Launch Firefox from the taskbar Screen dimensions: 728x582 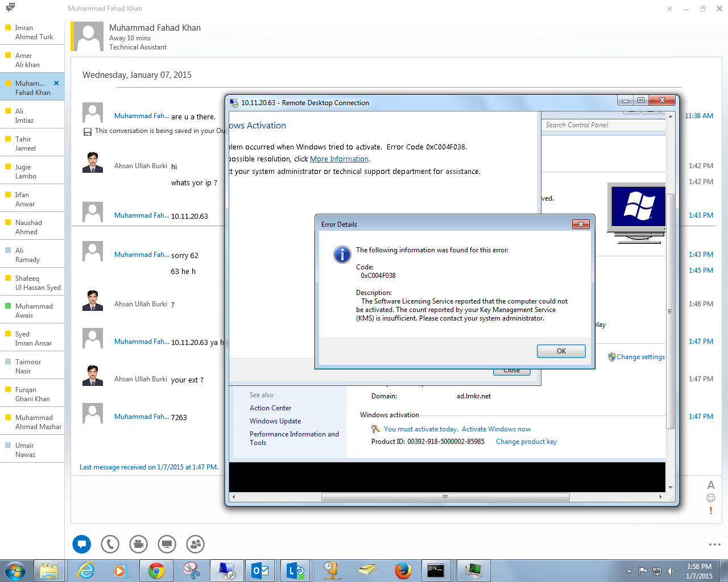[403, 570]
